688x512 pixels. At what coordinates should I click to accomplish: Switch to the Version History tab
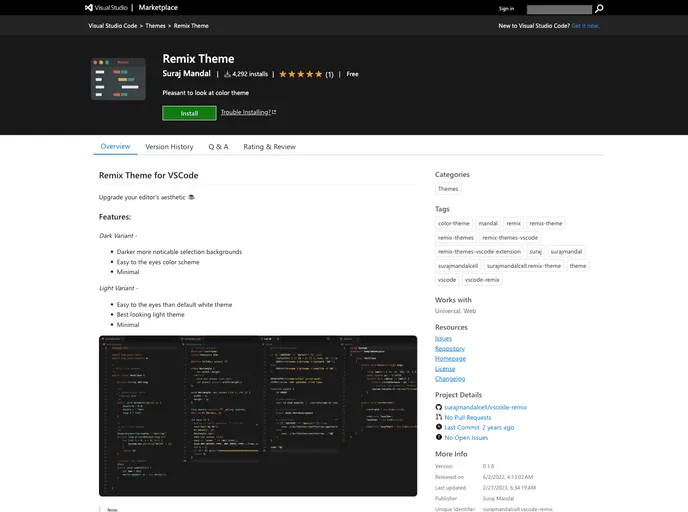pos(169,147)
